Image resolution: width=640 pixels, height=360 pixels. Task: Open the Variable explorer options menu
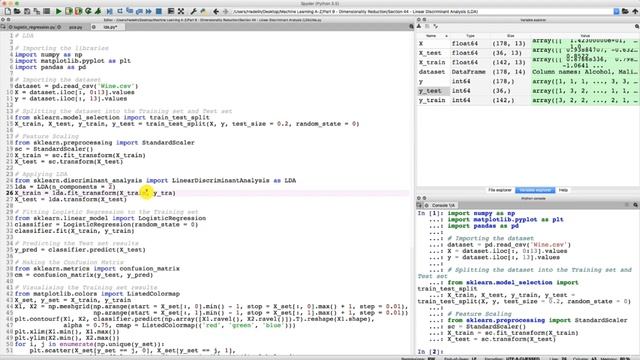tap(637, 26)
